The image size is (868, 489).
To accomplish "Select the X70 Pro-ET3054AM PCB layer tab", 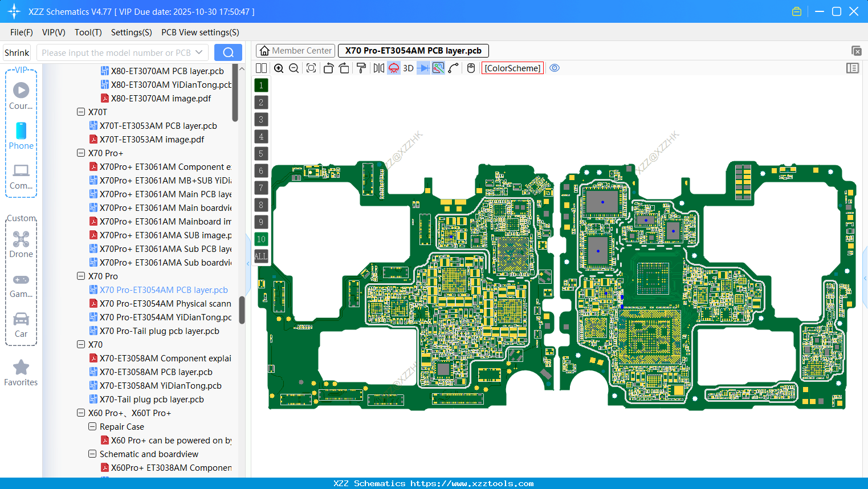I will click(x=413, y=50).
